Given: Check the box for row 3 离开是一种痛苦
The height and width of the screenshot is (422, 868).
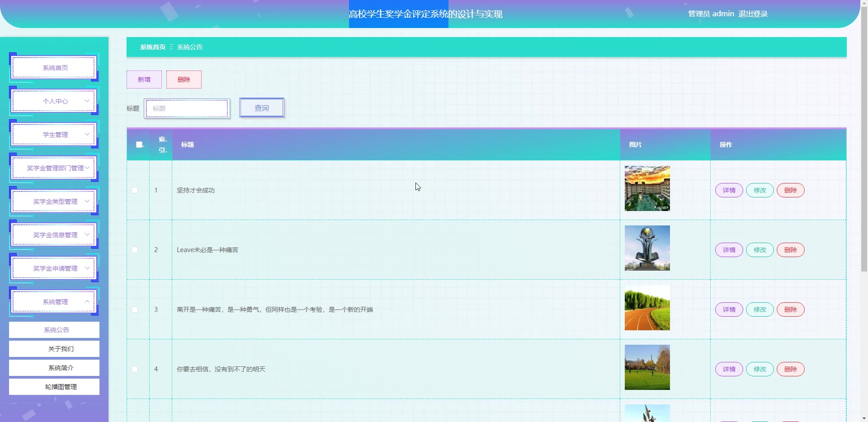Looking at the screenshot, I should [135, 309].
